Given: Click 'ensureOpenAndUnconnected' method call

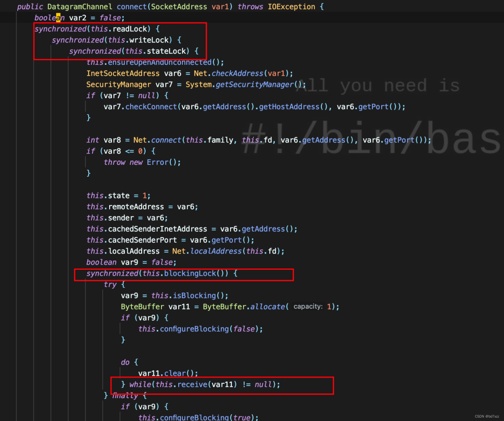Looking at the screenshot, I should [160, 63].
